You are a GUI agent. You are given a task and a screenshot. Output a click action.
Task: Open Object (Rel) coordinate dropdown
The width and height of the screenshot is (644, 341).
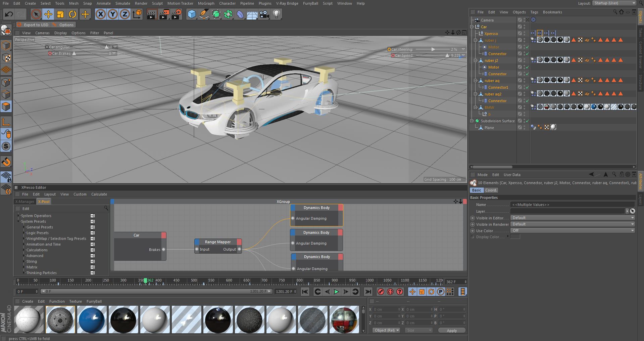point(387,330)
